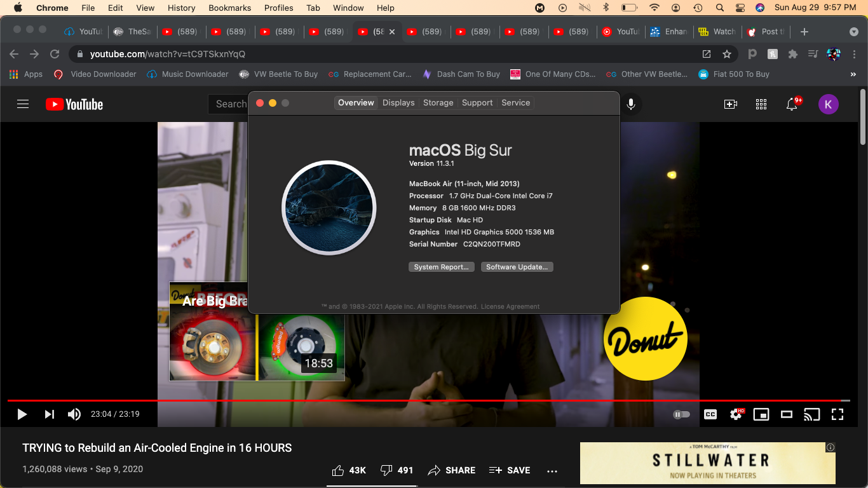Activate miniplayer mode
The image size is (868, 488).
tap(761, 414)
